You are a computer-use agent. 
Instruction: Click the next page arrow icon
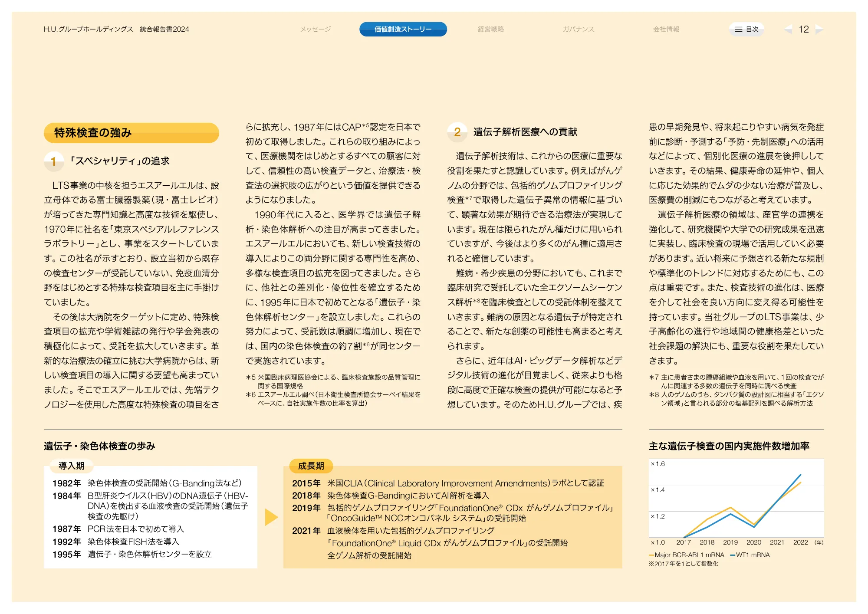819,30
